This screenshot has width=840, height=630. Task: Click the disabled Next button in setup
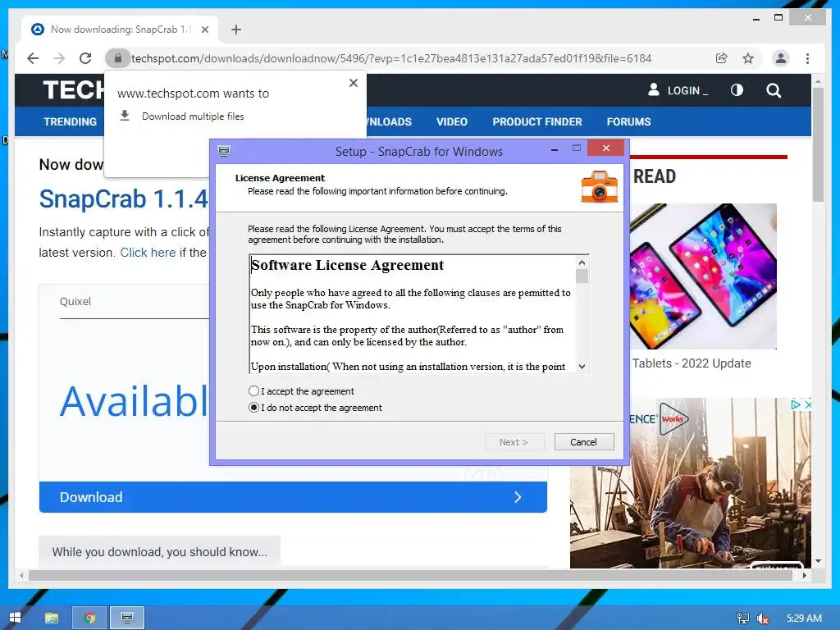click(x=514, y=442)
